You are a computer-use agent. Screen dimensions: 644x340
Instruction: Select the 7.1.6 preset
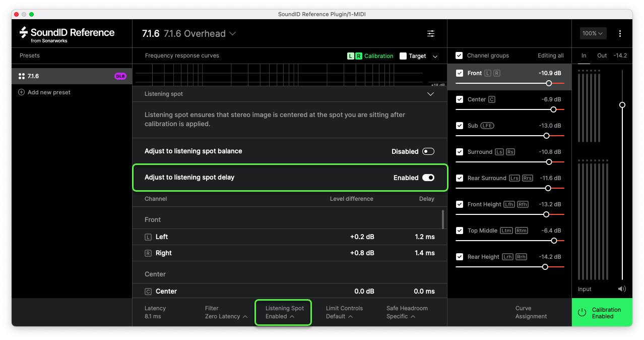(72, 76)
